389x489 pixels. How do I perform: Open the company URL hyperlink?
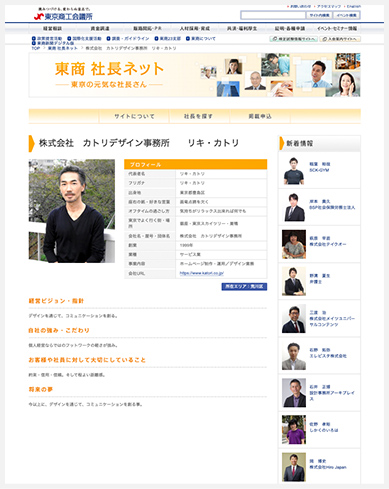pos(202,273)
